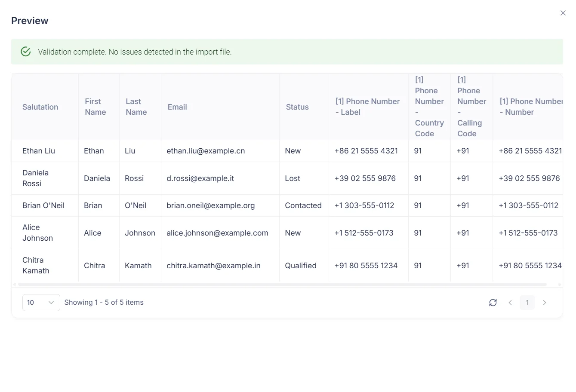Click the horizontal table scrollbar
The image size is (576, 392).
point(282,285)
